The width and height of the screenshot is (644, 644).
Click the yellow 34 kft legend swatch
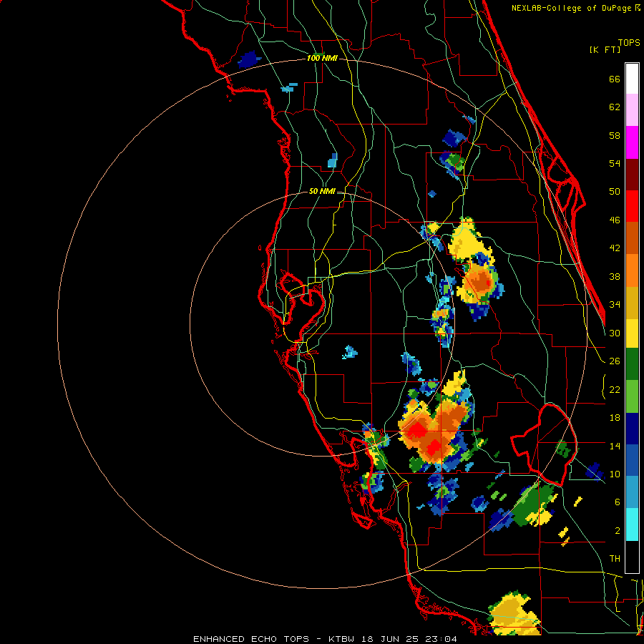[x=632, y=333]
